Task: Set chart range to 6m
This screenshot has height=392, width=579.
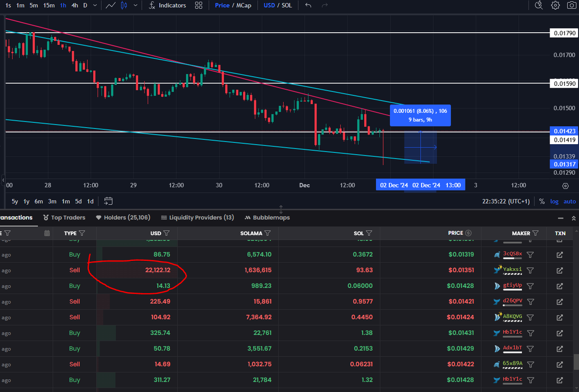Action: (x=39, y=201)
